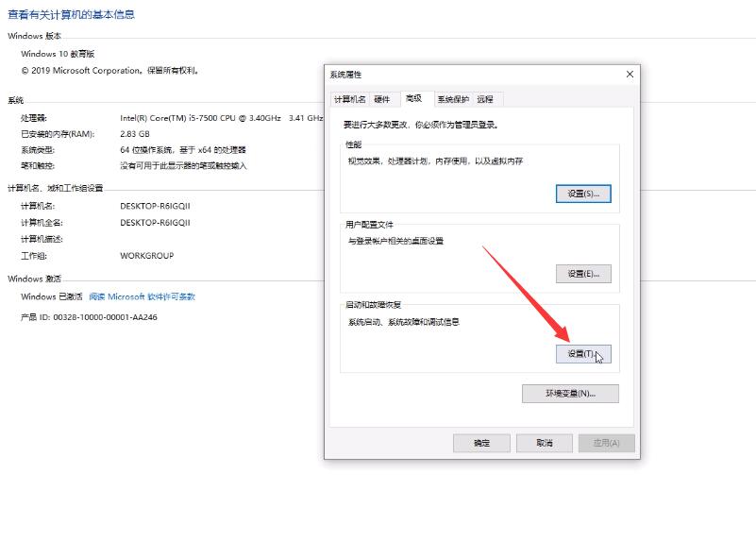Click the 系统启动、系统故障和调试信息 description
This screenshot has width=756, height=541.
(x=404, y=322)
